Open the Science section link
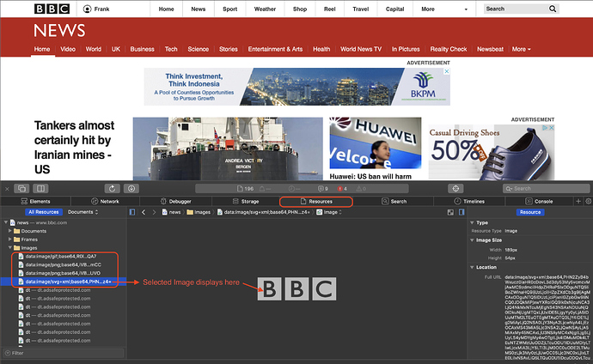The image size is (593, 364). 199,49
